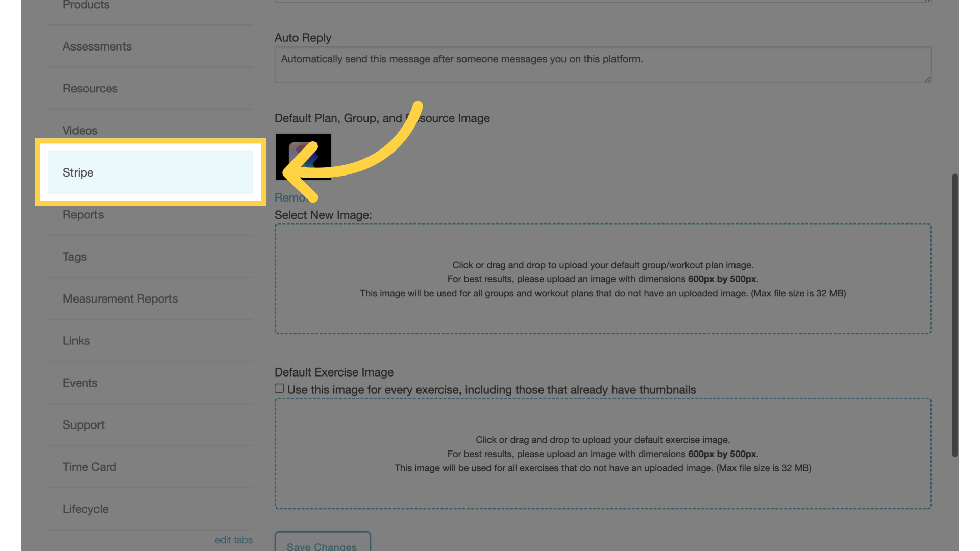Toggle the default plan group image removal
This screenshot has width=980, height=551.
(x=294, y=197)
